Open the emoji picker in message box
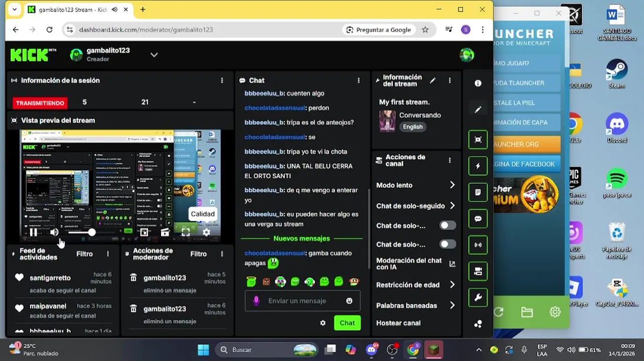The width and height of the screenshot is (644, 361). [349, 301]
